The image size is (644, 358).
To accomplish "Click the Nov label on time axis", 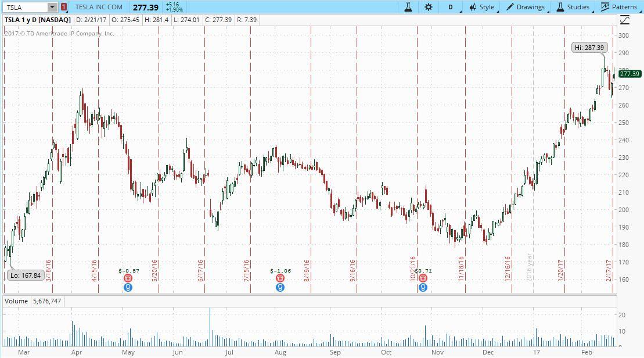I will click(437, 352).
